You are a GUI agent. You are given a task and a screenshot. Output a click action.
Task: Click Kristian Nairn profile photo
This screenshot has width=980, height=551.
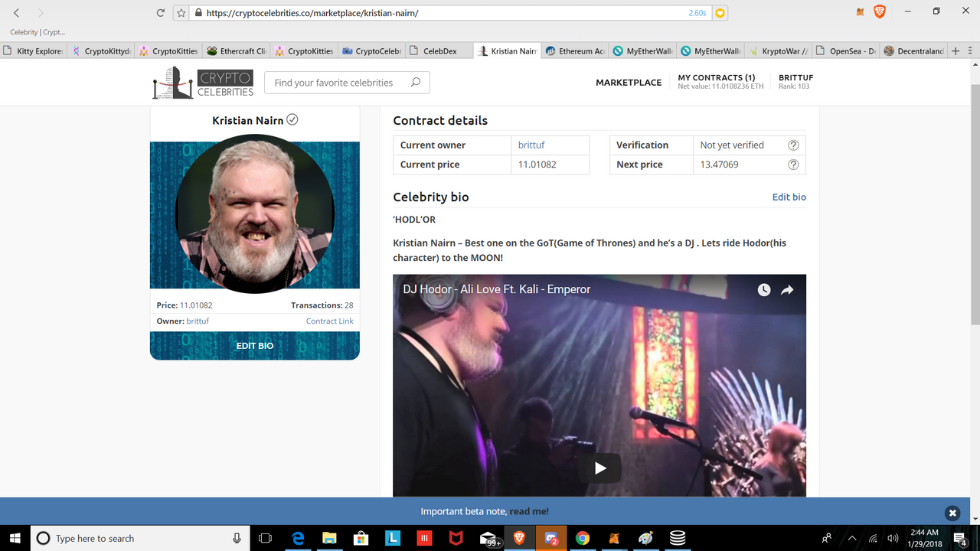click(x=255, y=214)
